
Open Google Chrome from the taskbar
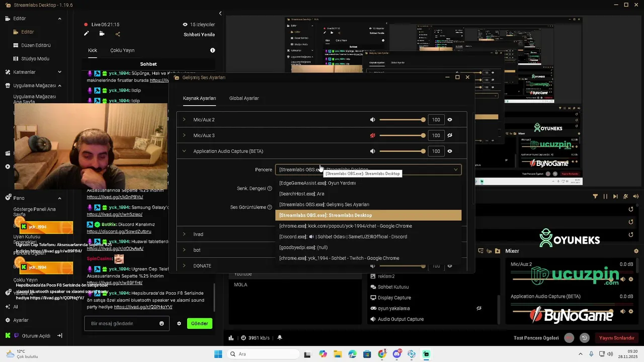tap(382, 354)
